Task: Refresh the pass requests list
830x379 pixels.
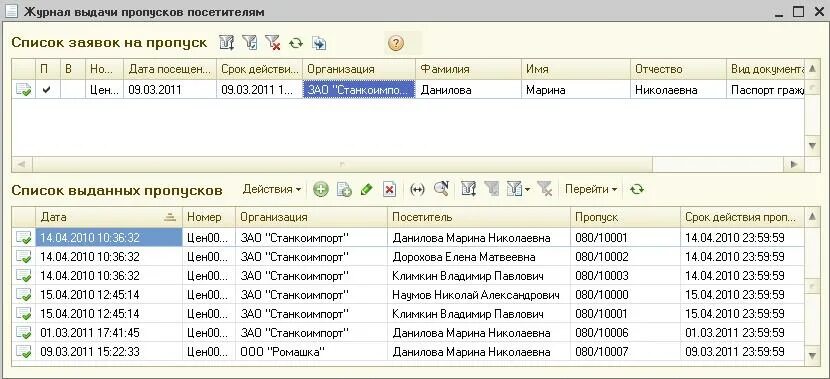Action: tap(296, 43)
